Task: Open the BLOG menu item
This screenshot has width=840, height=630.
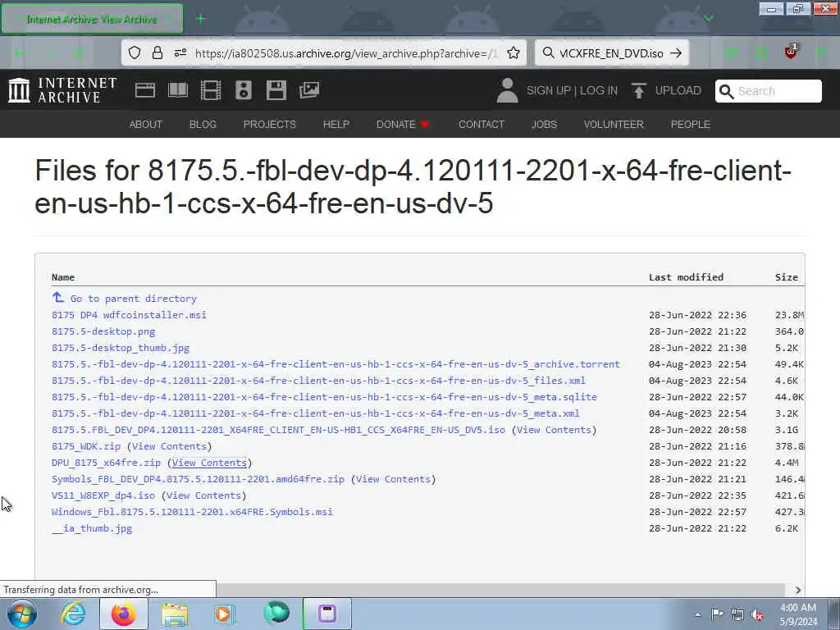Action: [x=203, y=125]
